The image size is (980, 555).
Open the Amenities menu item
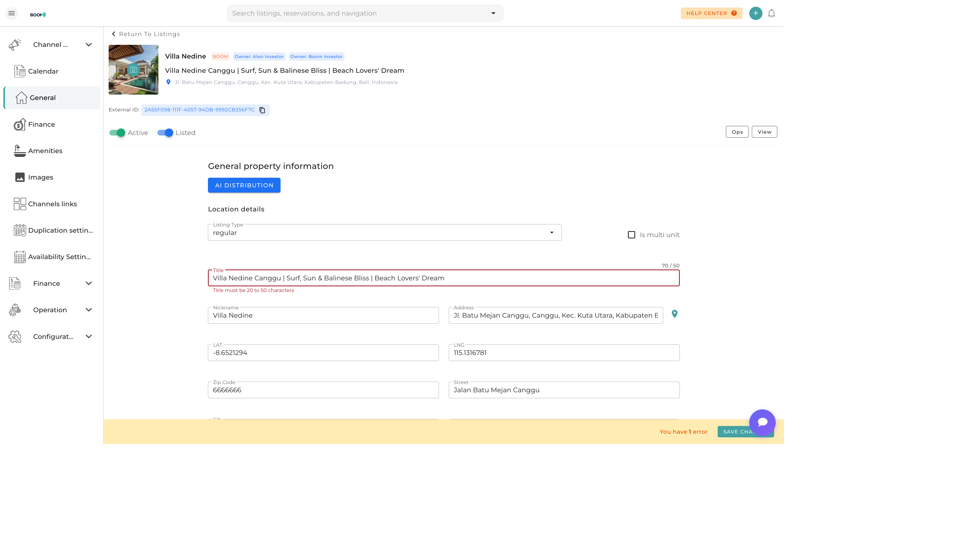click(45, 151)
